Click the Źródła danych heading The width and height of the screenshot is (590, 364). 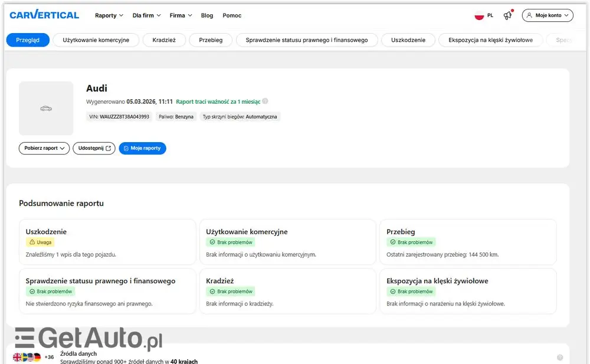(x=78, y=353)
